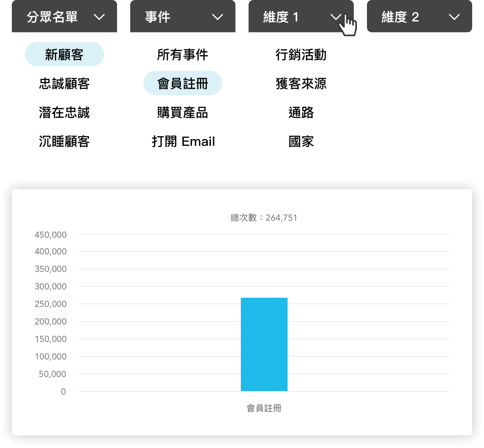Viewport: 484px width, 448px height.
Task: Click the blue 會員註冊 chart bar
Action: 264,344
